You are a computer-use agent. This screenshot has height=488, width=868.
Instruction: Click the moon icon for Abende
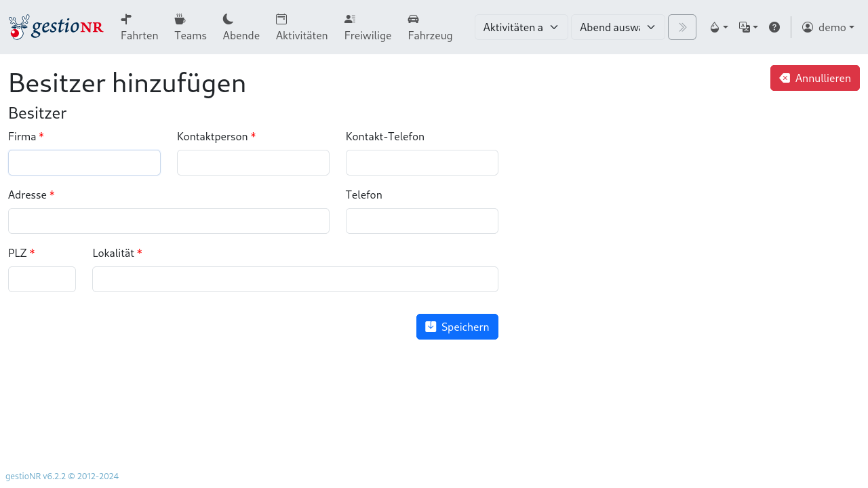coord(228,18)
